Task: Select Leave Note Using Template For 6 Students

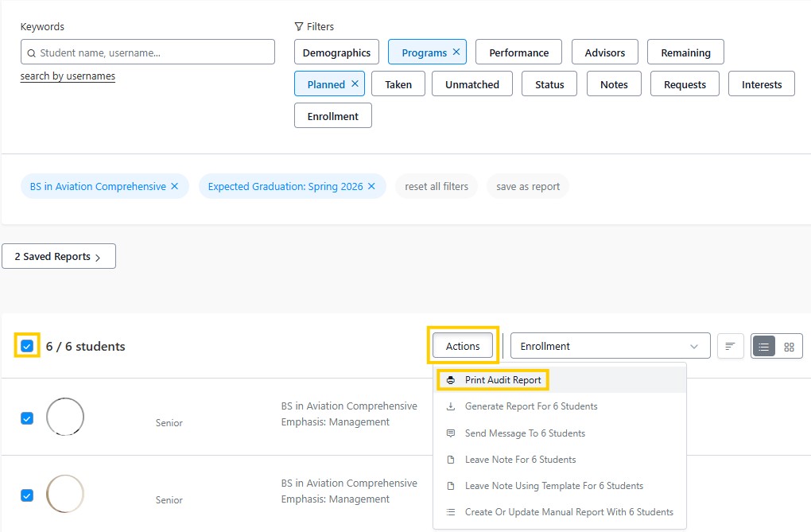Action: 560,485
